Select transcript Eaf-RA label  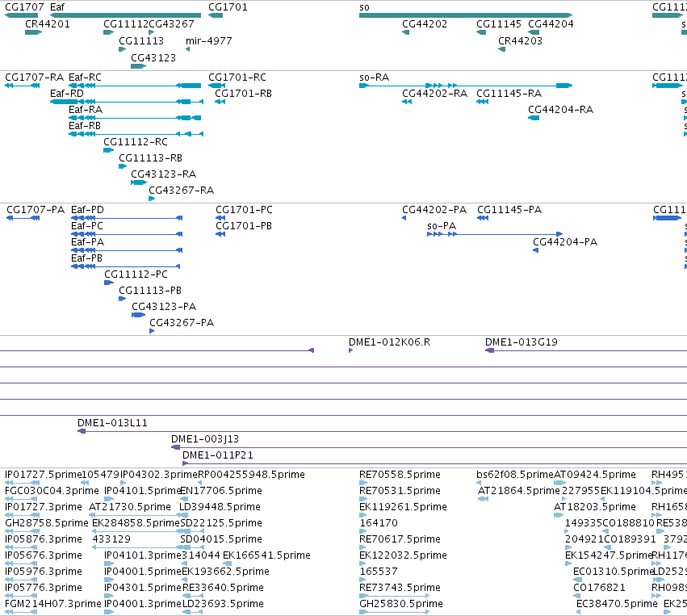(86, 110)
